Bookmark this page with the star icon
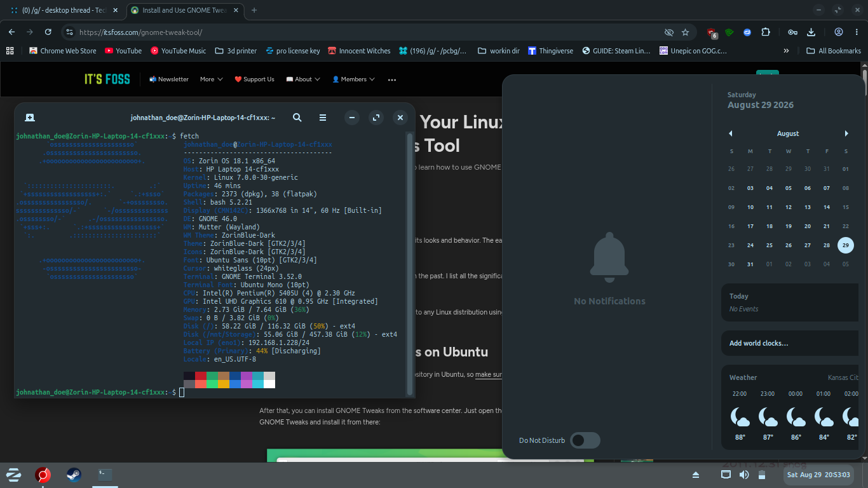This screenshot has height=488, width=868. [685, 32]
